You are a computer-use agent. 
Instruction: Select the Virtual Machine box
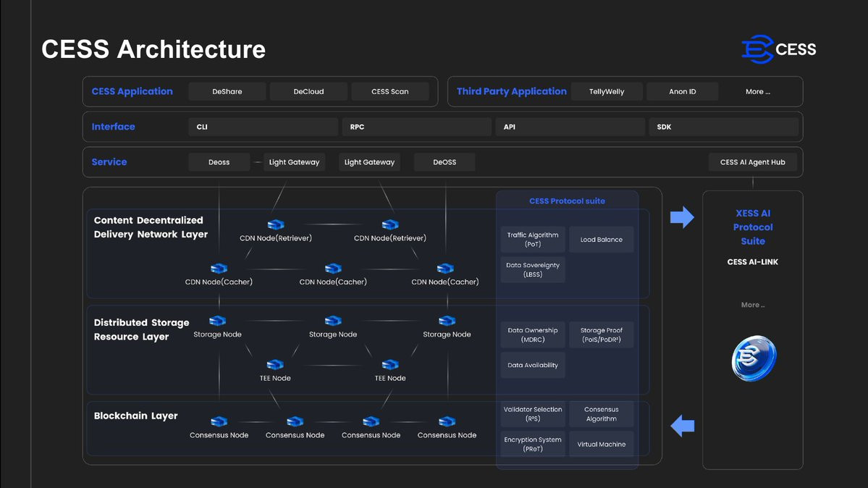tap(601, 445)
